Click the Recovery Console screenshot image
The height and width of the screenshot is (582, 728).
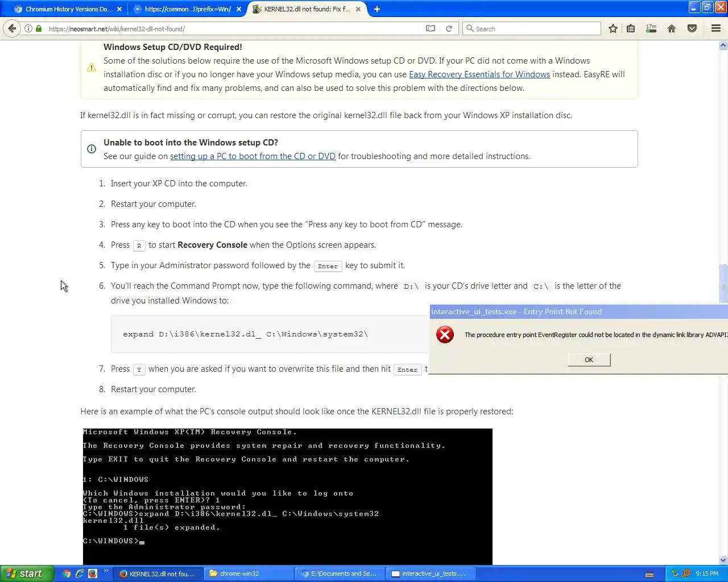click(x=288, y=497)
